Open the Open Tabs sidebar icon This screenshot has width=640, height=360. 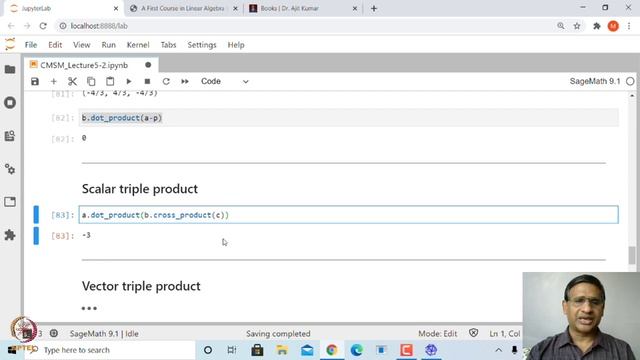[x=10, y=202]
